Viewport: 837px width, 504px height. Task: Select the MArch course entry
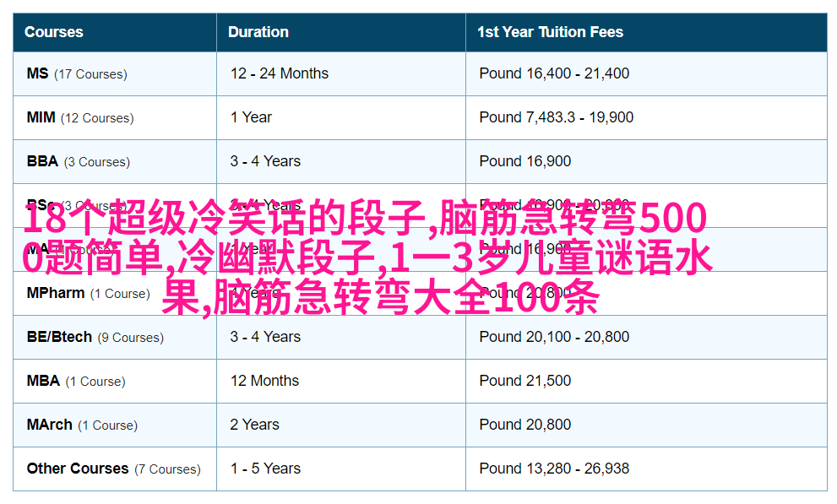click(50, 425)
